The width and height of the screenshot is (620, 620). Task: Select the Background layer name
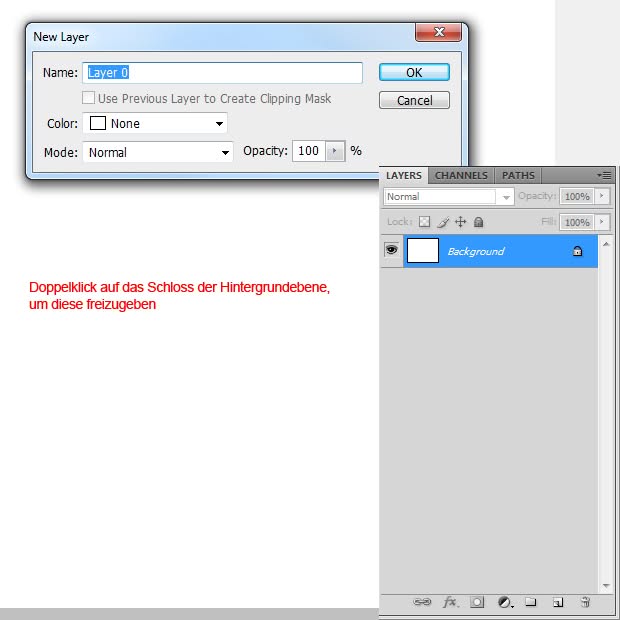[476, 251]
